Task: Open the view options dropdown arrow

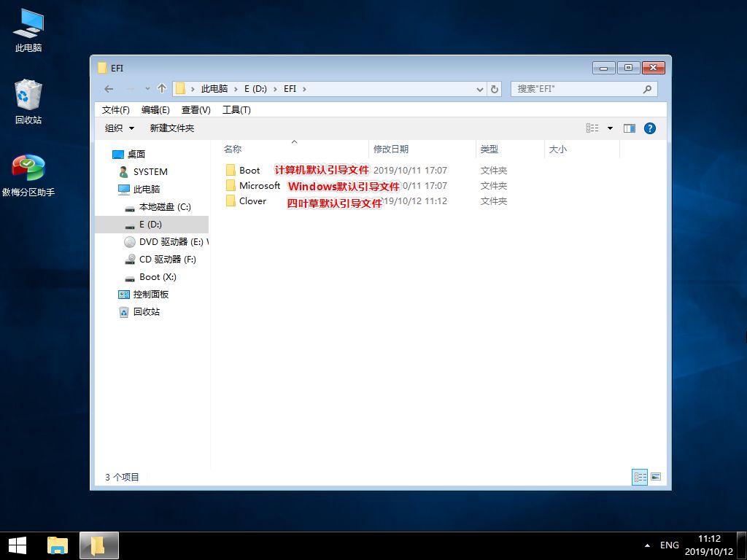Action: 611,128
